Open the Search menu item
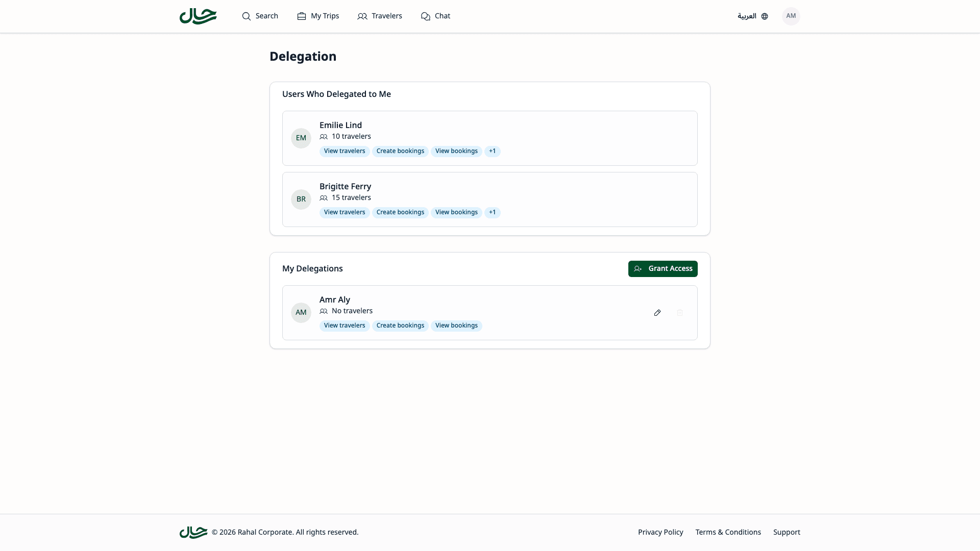The height and width of the screenshot is (551, 980). (260, 16)
